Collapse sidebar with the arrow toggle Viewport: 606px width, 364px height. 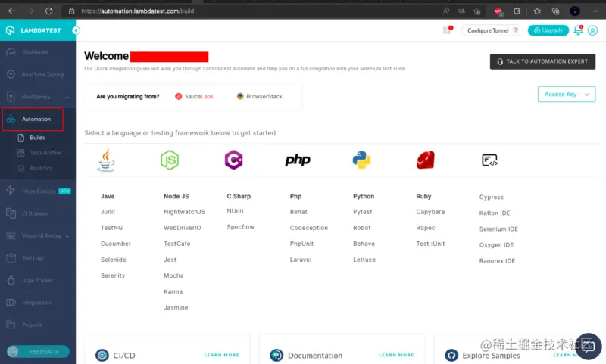pos(77,30)
